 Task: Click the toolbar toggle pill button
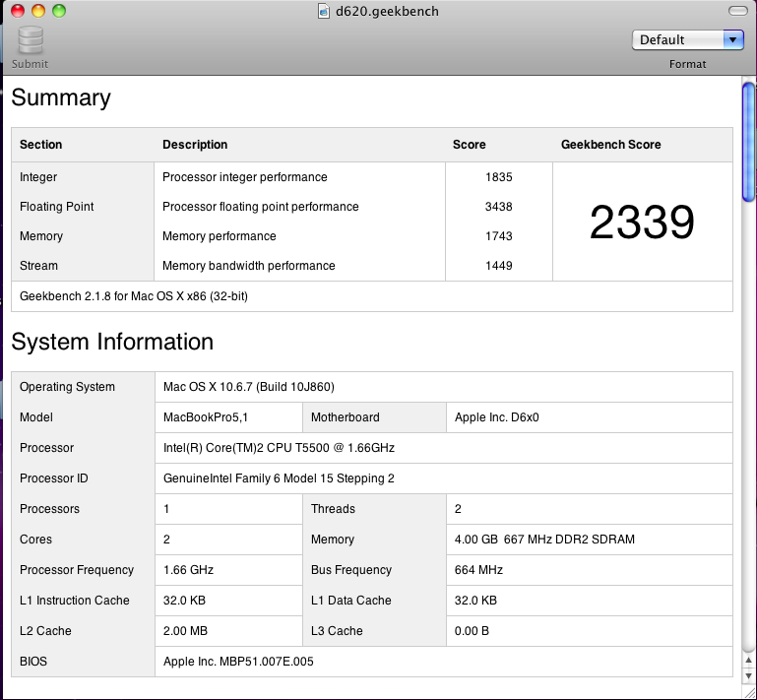737,11
